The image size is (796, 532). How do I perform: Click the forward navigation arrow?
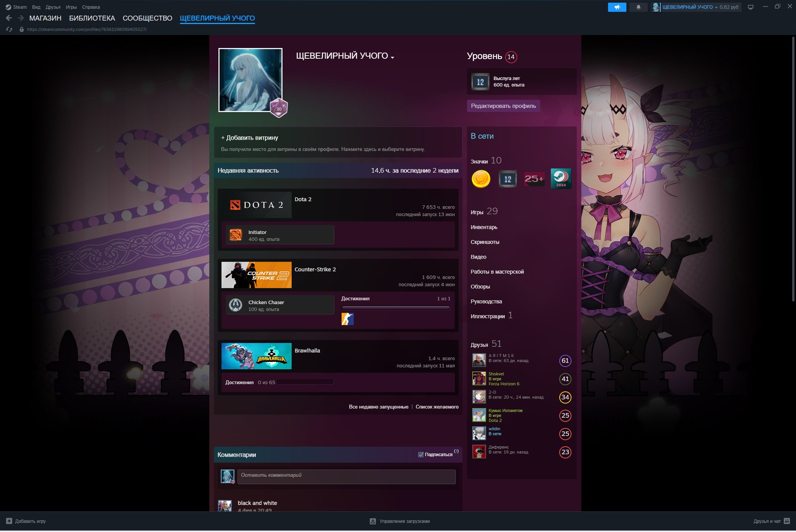point(21,18)
